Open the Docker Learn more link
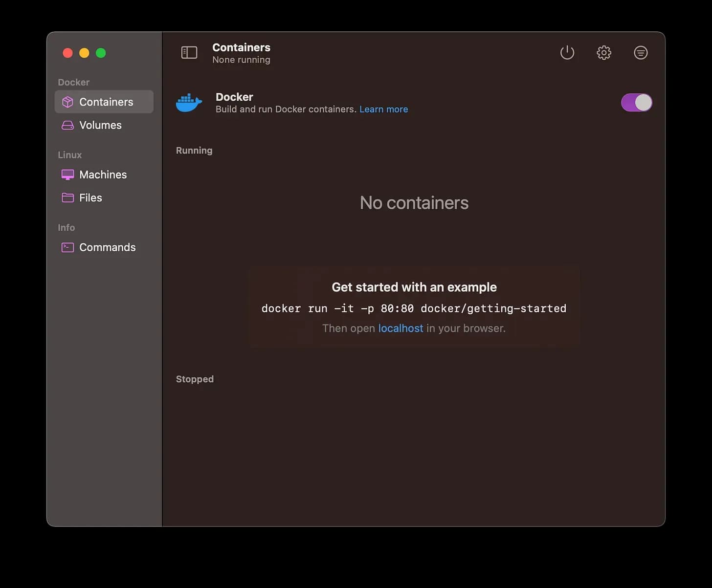This screenshot has width=712, height=588. tap(383, 109)
